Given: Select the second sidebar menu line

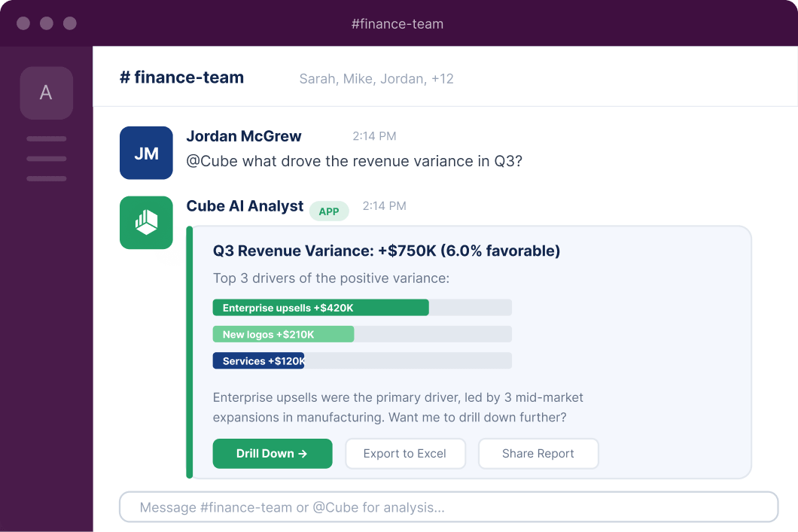Looking at the screenshot, I should 47,159.
